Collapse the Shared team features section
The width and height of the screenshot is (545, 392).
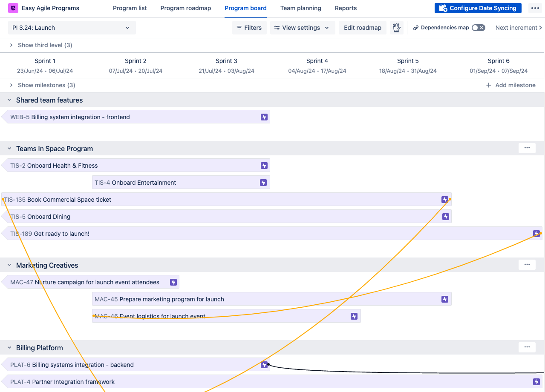[9, 100]
